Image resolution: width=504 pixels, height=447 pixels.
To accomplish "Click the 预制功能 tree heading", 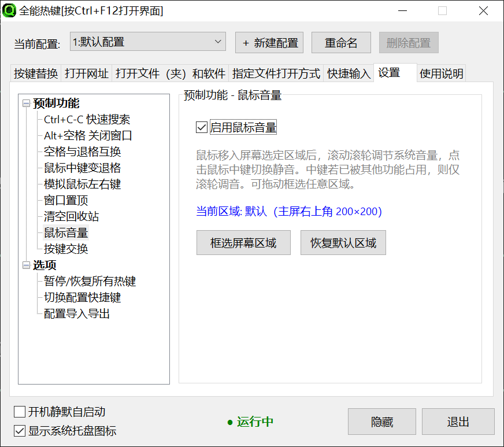I will [56, 104].
